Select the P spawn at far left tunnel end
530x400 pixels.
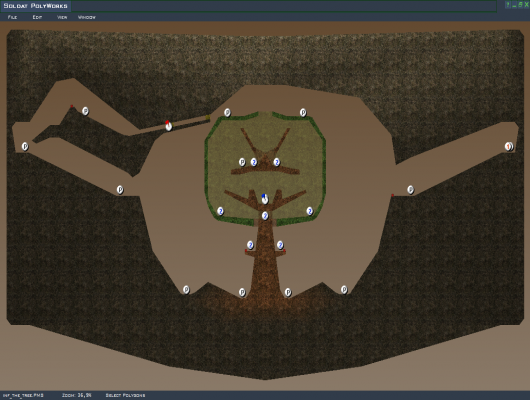tap(25, 146)
